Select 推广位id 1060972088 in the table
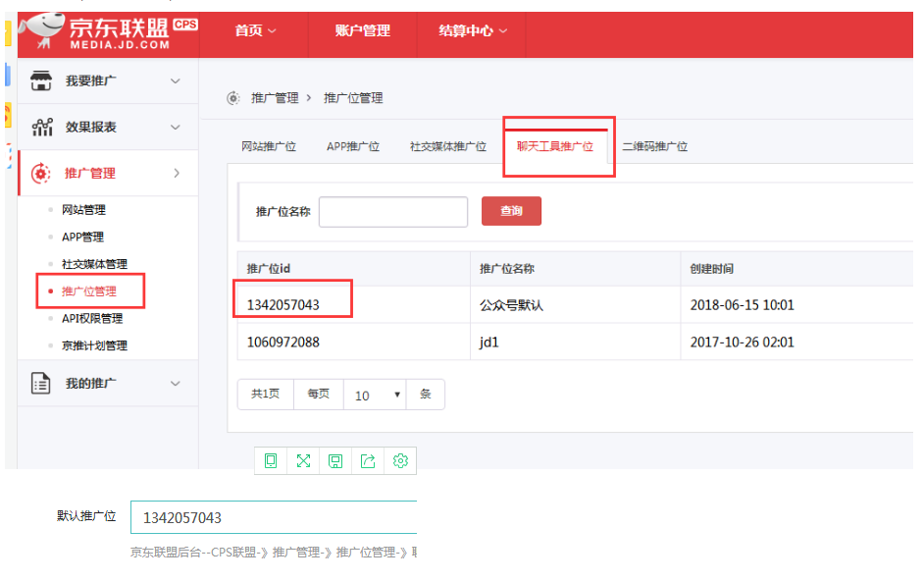The image size is (924, 582). tap(282, 342)
